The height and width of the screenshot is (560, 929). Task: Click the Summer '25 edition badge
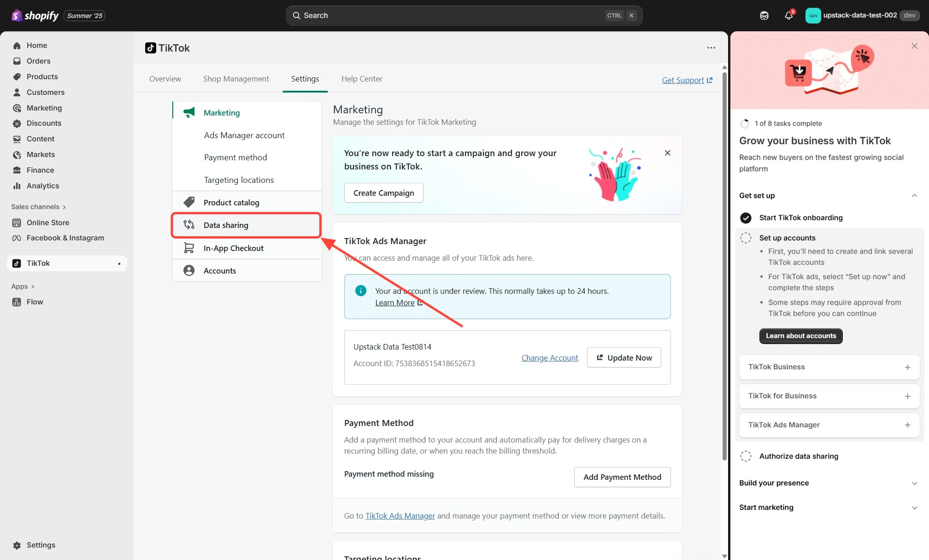pos(85,16)
